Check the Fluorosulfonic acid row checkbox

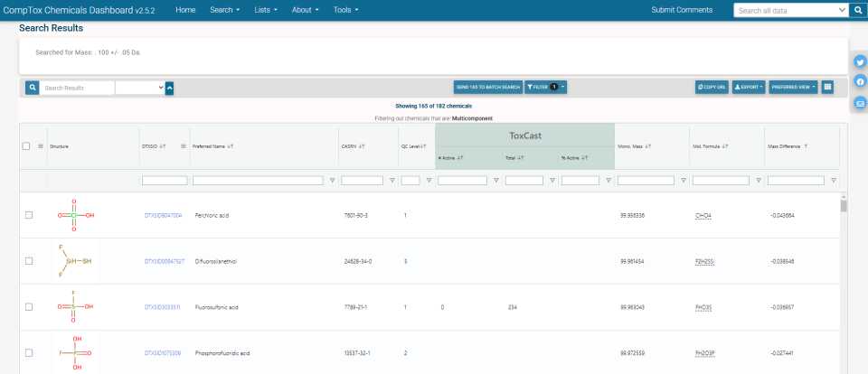(29, 307)
